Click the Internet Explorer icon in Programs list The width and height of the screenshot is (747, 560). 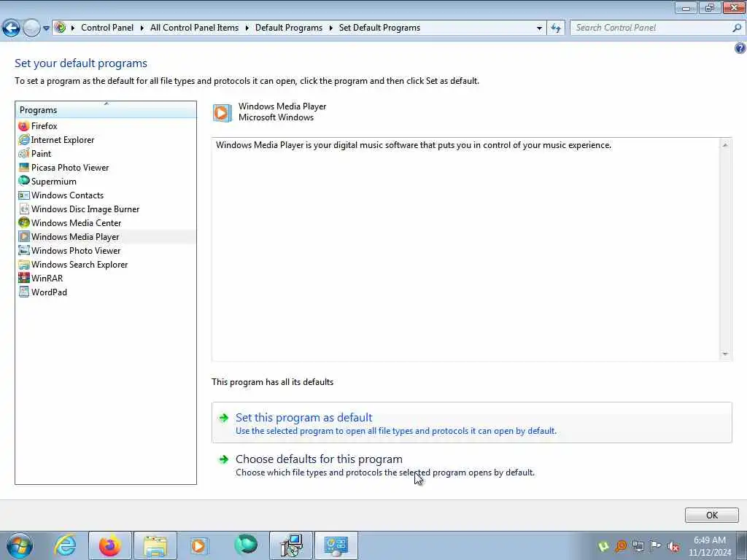(24, 140)
